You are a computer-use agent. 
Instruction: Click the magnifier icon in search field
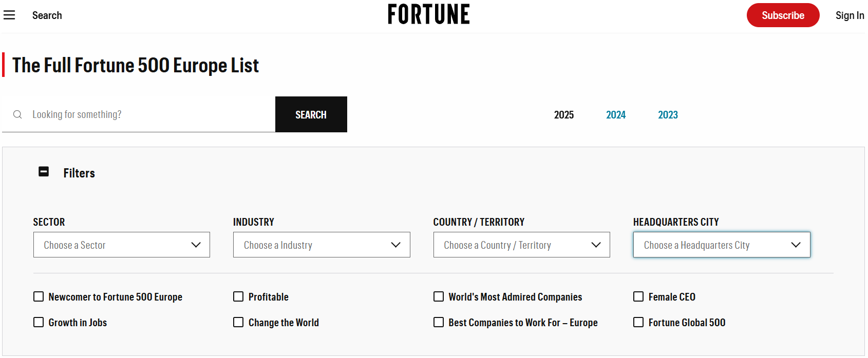coord(17,114)
